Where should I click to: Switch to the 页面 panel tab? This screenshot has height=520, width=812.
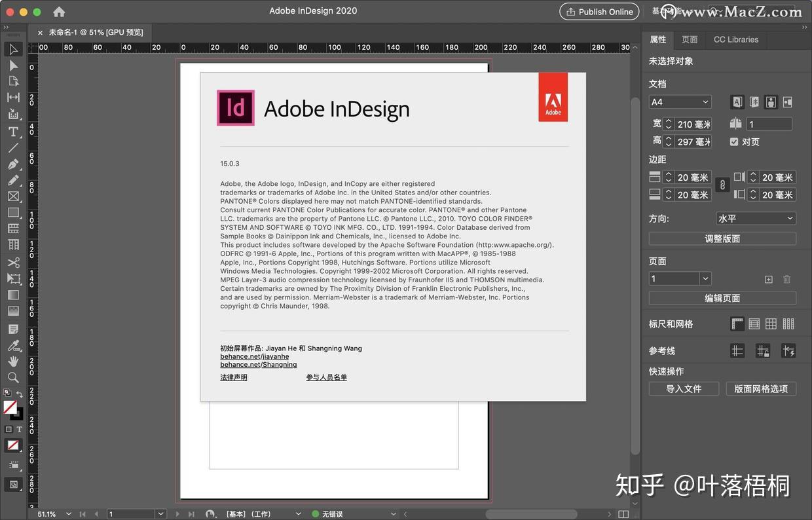690,39
